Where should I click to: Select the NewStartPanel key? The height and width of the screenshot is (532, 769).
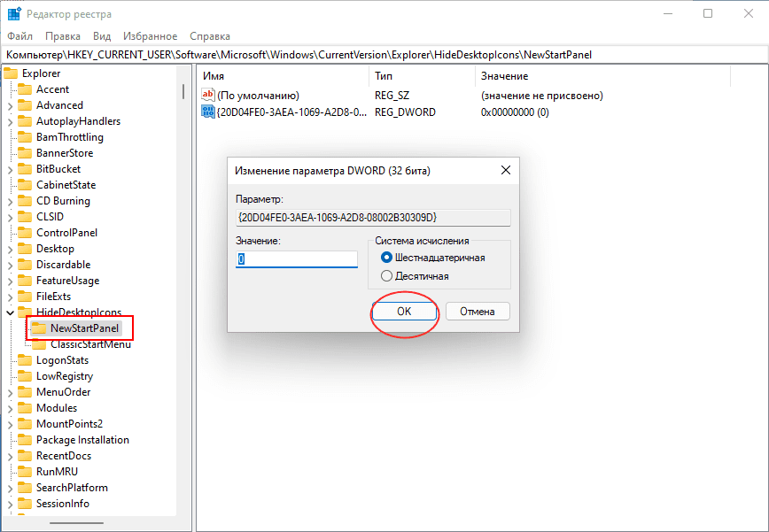tap(84, 328)
